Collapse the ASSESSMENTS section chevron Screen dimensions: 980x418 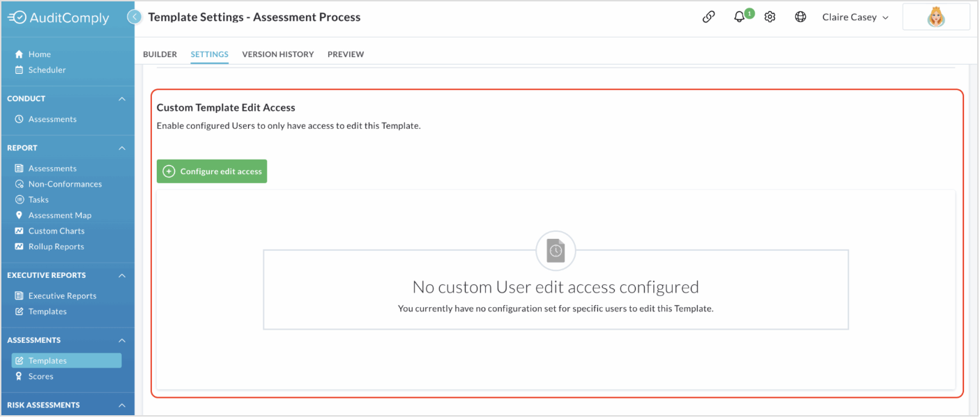(x=122, y=340)
